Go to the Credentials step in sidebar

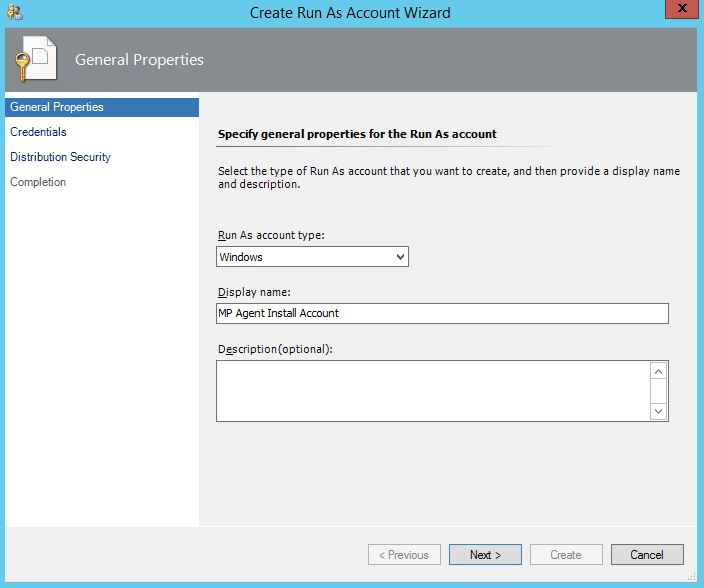pos(38,132)
